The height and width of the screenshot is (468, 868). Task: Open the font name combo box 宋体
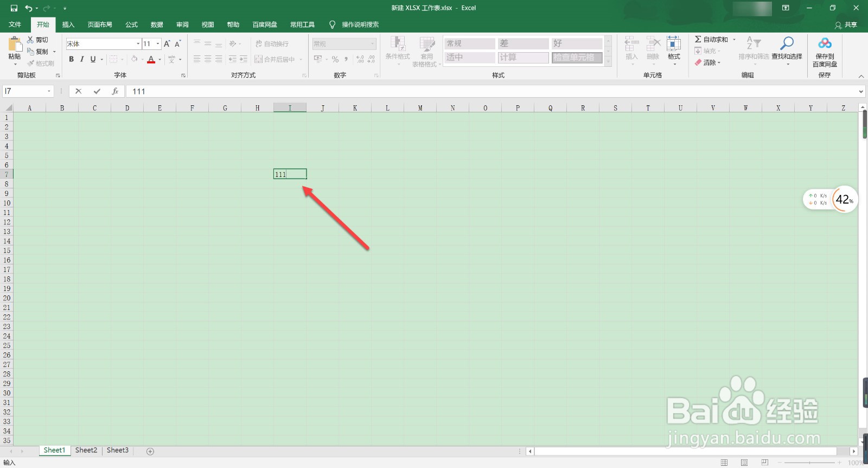[104, 43]
